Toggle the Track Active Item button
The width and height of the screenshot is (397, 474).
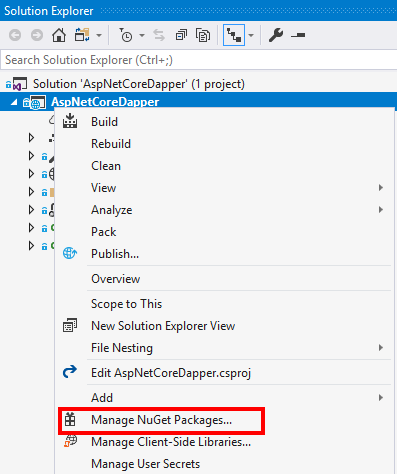(233, 35)
